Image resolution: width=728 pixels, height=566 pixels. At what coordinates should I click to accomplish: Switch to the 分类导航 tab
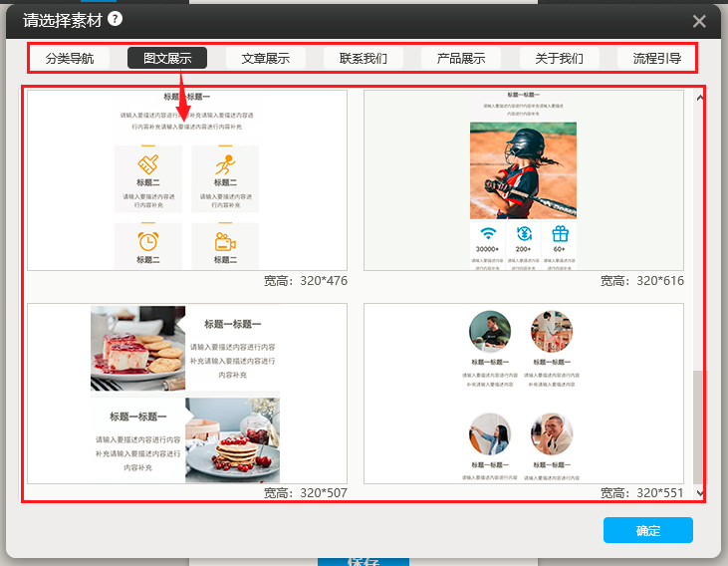(x=70, y=58)
